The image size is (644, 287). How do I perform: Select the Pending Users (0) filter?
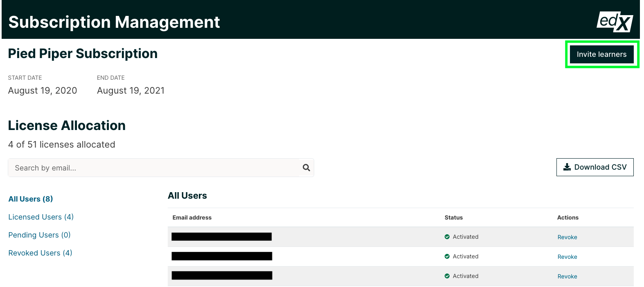point(39,235)
